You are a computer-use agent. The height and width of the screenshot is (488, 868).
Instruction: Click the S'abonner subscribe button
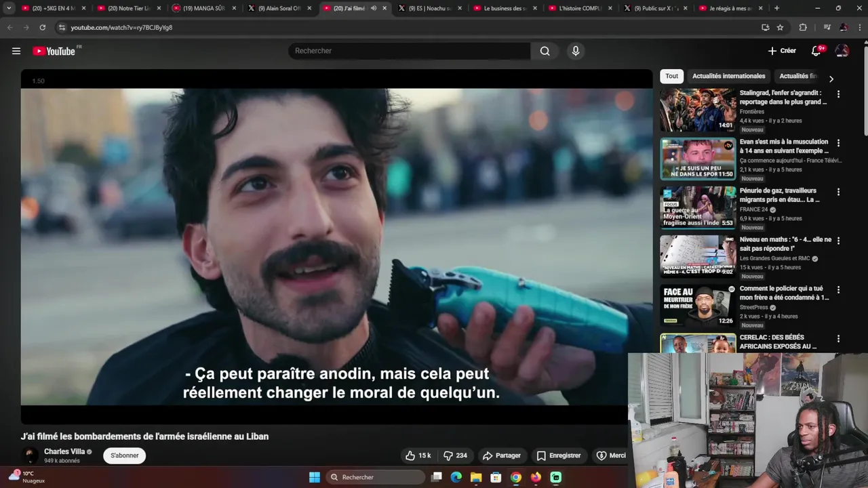(x=125, y=455)
